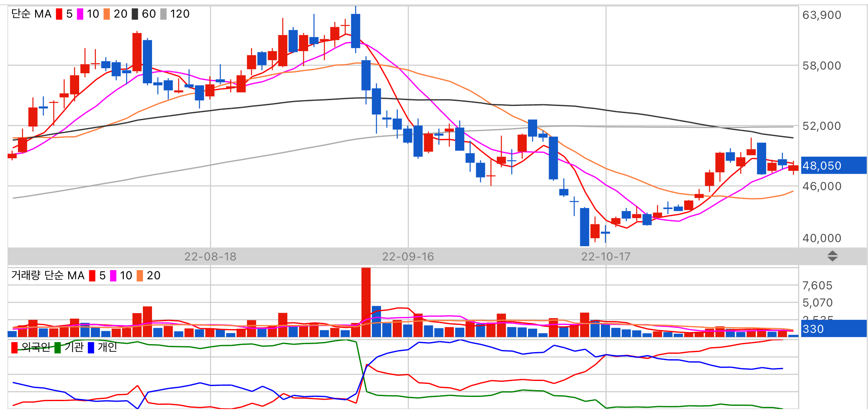Click the red 5-day price MA swatch
The height and width of the screenshot is (417, 868).
(59, 14)
